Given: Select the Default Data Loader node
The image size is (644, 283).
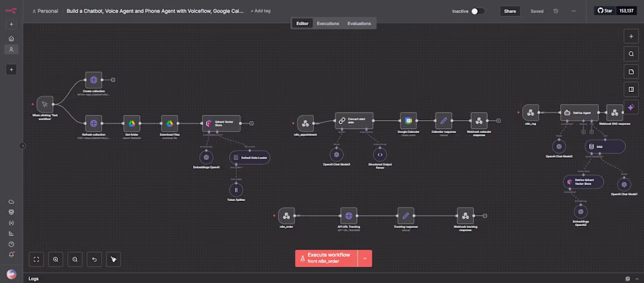Looking at the screenshot, I should click(x=250, y=157).
